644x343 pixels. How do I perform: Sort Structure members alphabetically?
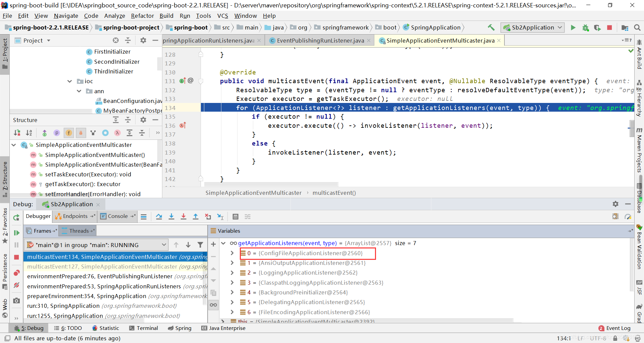29,133
